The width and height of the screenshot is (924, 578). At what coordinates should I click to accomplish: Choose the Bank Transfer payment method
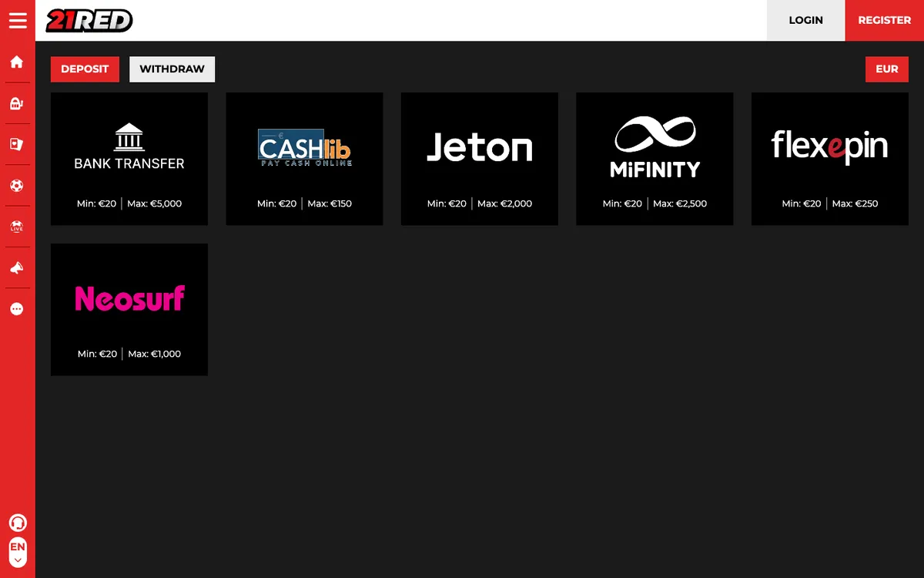click(129, 160)
